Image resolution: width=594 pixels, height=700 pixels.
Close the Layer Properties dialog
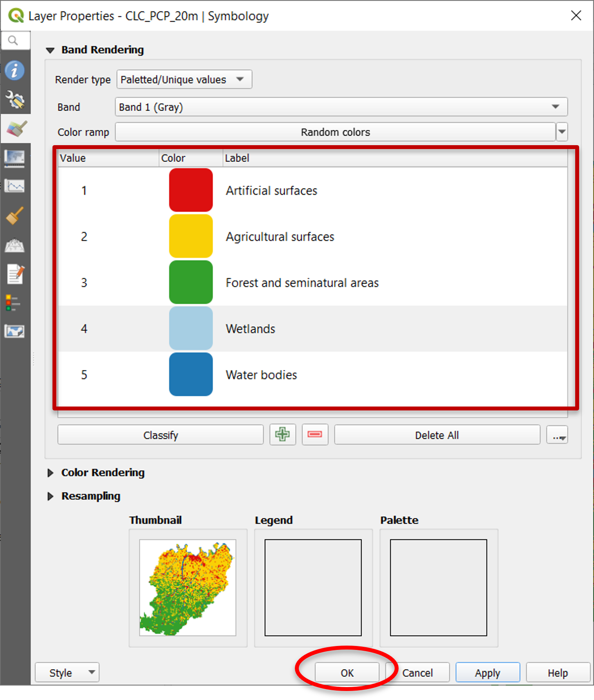576,16
